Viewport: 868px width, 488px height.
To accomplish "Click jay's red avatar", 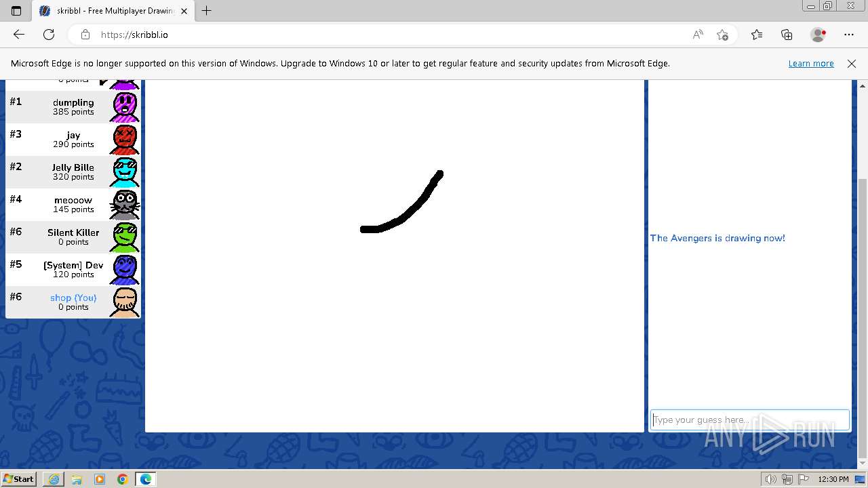I will coord(125,139).
